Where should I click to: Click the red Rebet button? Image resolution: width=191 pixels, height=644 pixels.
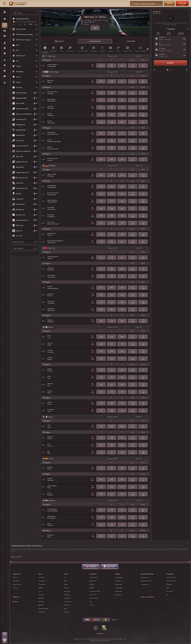point(170,63)
